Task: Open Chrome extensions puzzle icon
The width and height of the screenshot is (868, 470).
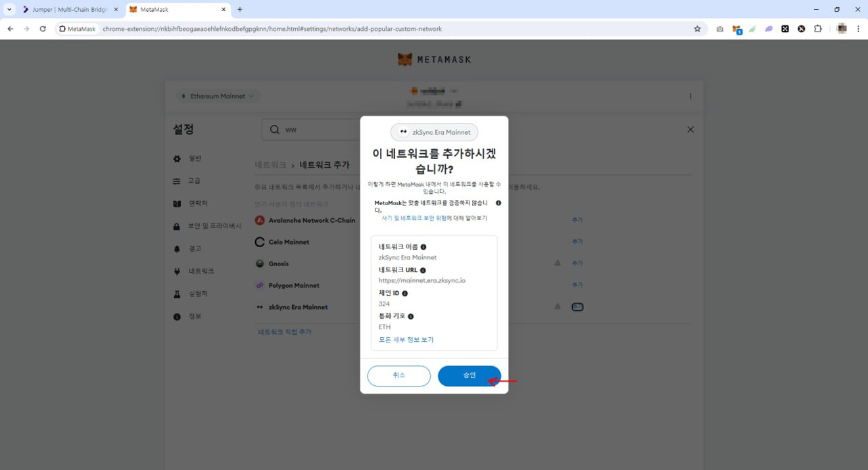Action: point(818,29)
